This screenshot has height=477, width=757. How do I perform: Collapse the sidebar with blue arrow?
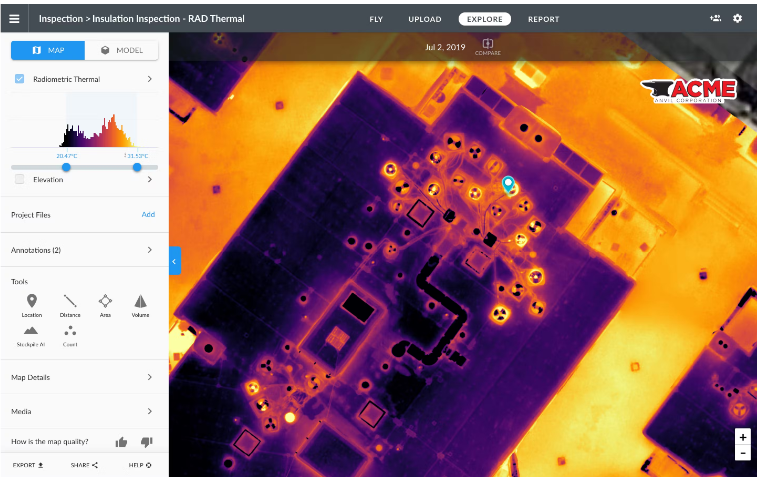click(175, 261)
